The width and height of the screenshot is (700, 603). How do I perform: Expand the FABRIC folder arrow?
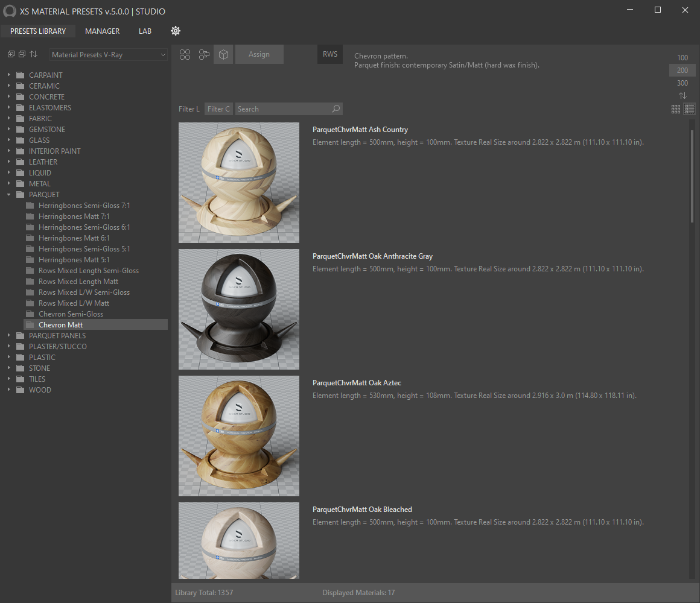tap(9, 118)
